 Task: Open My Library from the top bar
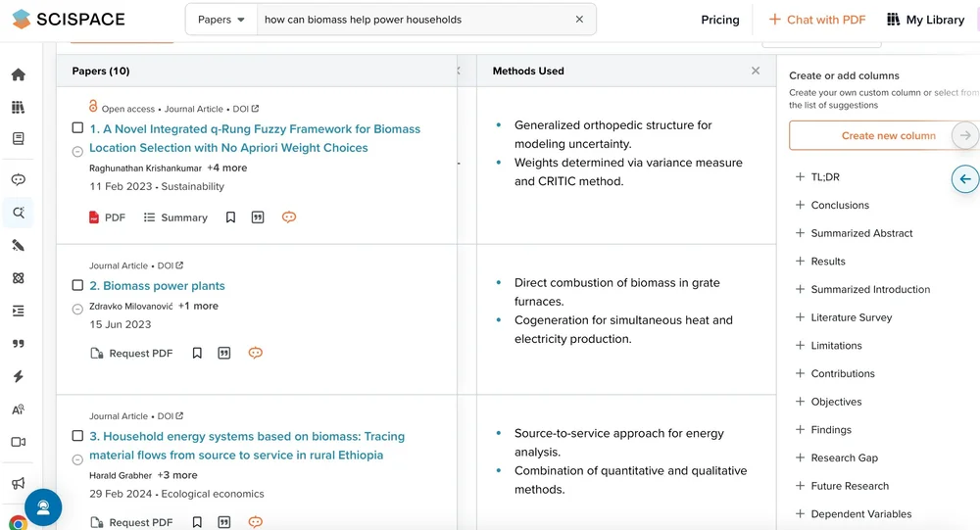[x=925, y=20]
